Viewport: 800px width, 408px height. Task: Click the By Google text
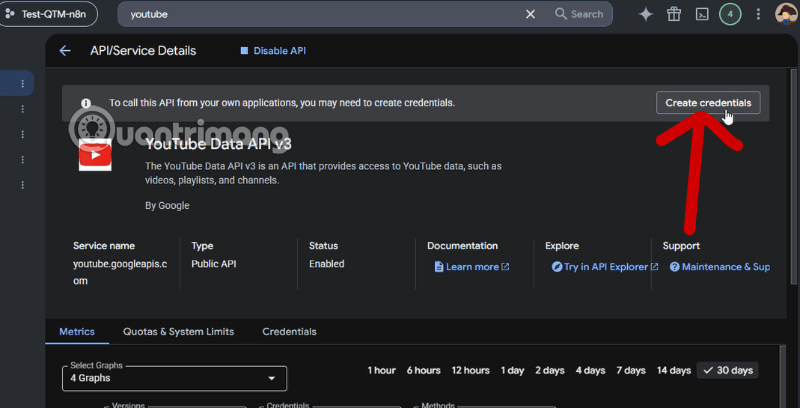click(x=167, y=206)
